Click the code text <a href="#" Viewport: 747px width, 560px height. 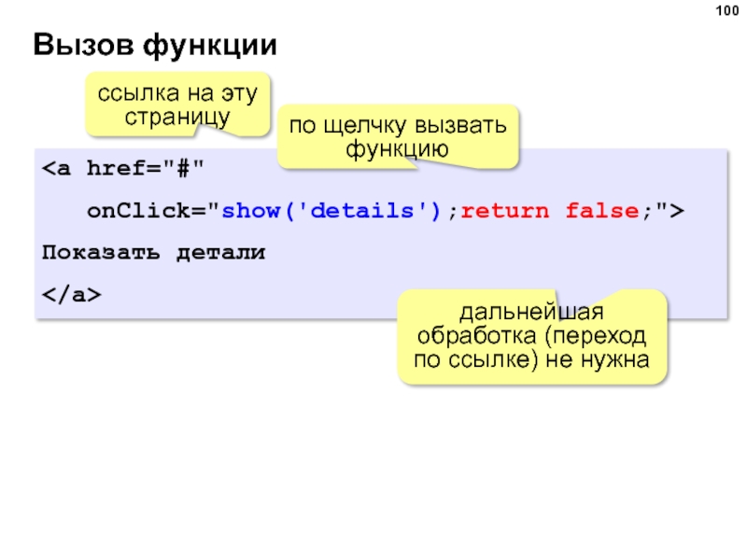click(x=123, y=168)
